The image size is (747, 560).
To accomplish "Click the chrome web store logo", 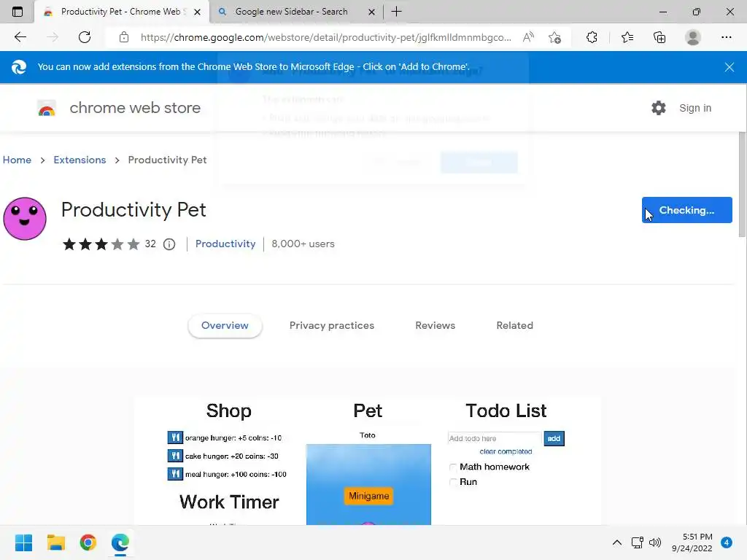I will 47,109.
